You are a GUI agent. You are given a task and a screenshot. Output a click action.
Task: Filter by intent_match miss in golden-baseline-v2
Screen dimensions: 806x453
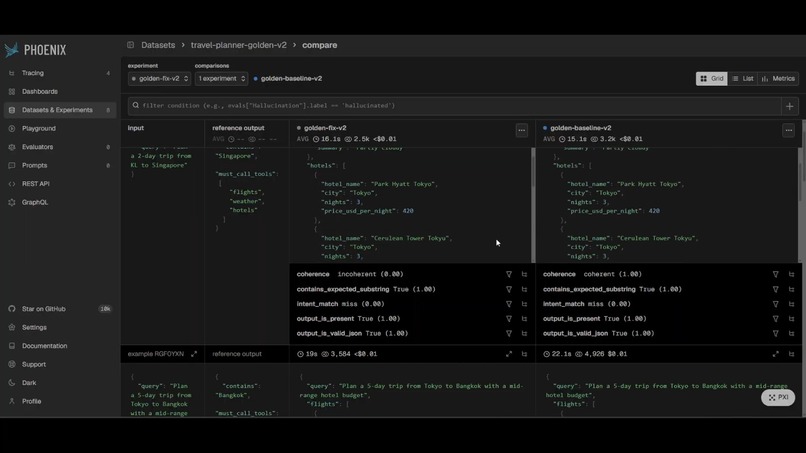(775, 304)
